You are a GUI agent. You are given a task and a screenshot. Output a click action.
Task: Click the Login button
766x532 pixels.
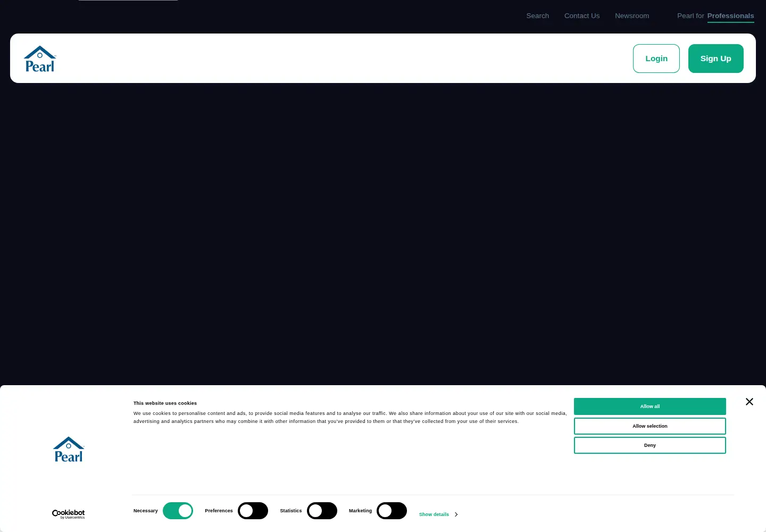point(656,59)
